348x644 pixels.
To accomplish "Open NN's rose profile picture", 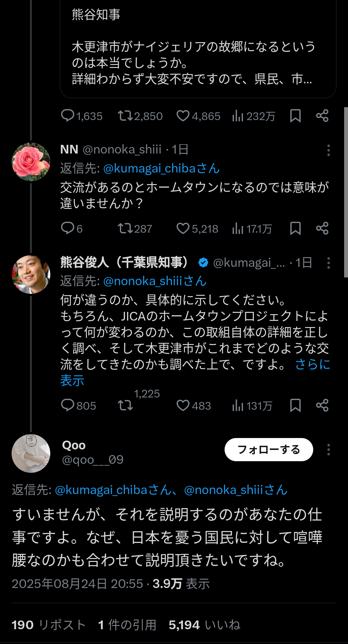I will pyautogui.click(x=31, y=162).
